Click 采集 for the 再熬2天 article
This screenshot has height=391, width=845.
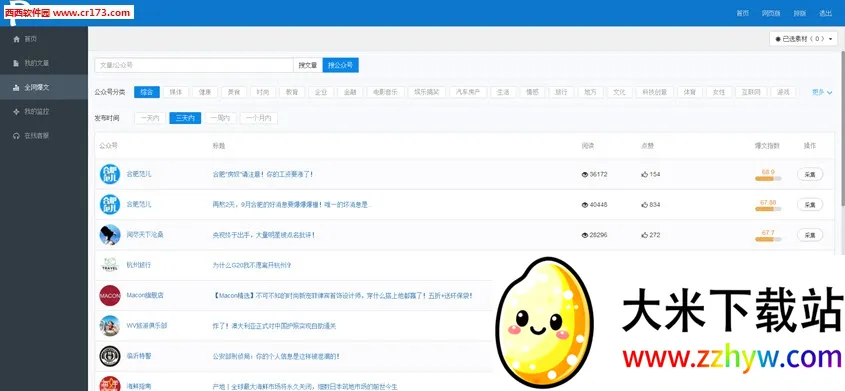pyautogui.click(x=810, y=205)
